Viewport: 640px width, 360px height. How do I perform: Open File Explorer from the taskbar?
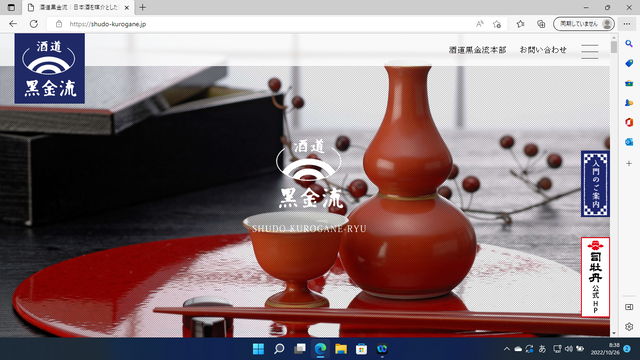(x=341, y=349)
